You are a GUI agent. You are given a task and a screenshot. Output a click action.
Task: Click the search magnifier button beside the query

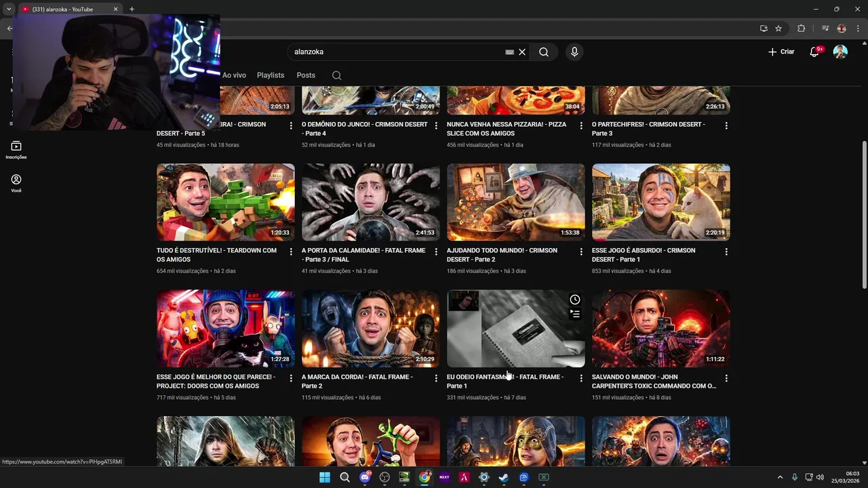(x=544, y=52)
